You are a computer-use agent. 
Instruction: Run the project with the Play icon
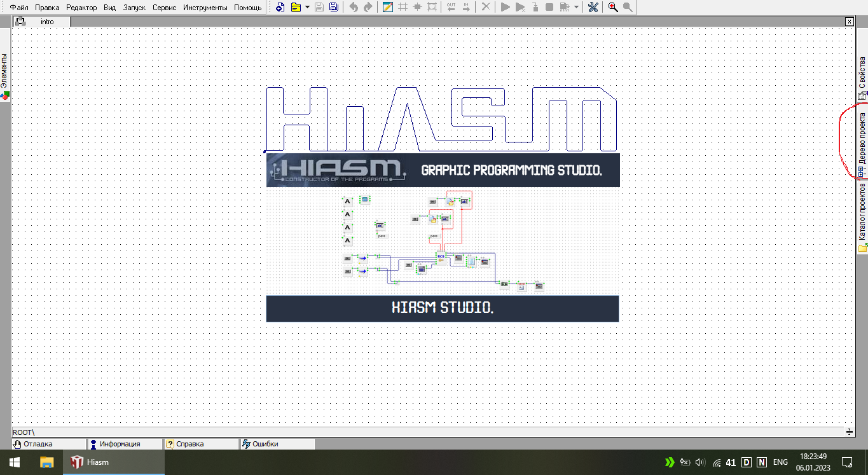(x=506, y=8)
